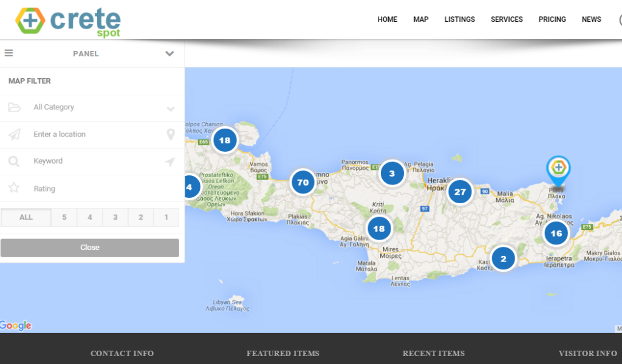
Task: Filter by rating 4
Action: pyautogui.click(x=90, y=217)
